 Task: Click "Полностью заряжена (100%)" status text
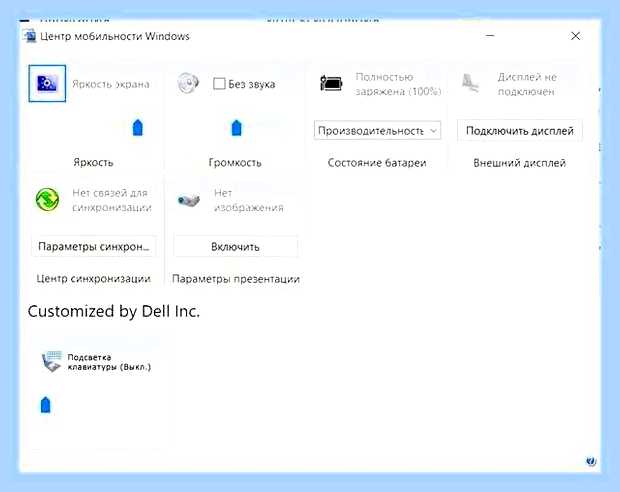[x=398, y=84]
